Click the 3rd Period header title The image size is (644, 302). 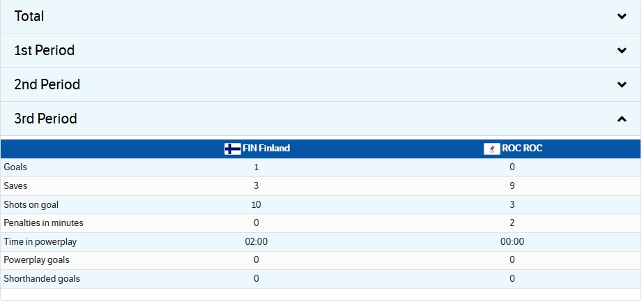coord(45,119)
